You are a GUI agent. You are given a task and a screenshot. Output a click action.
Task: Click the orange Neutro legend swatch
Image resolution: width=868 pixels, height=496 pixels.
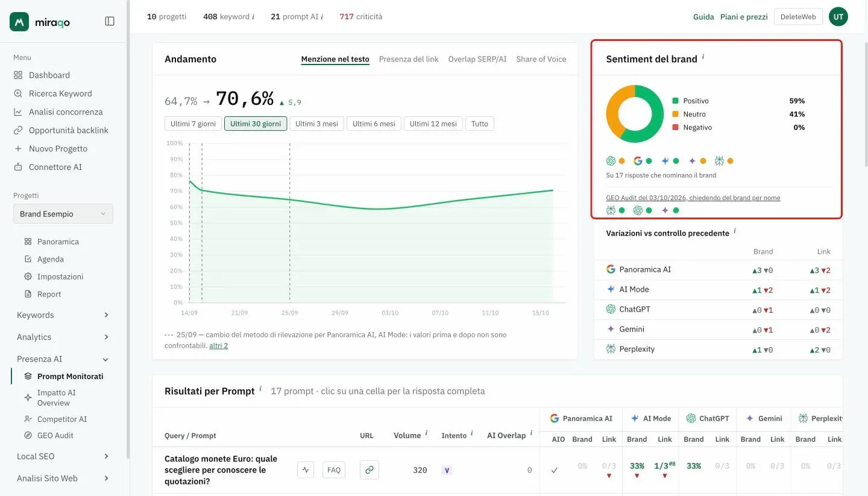(676, 114)
